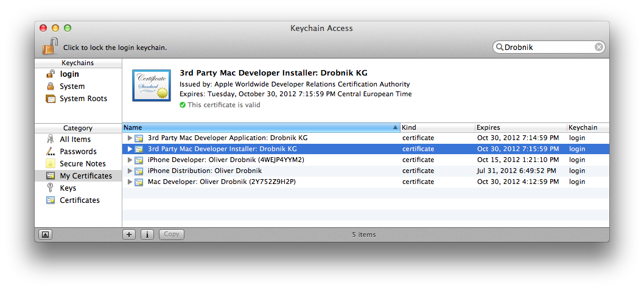Click the magnifying glass search icon

(499, 48)
